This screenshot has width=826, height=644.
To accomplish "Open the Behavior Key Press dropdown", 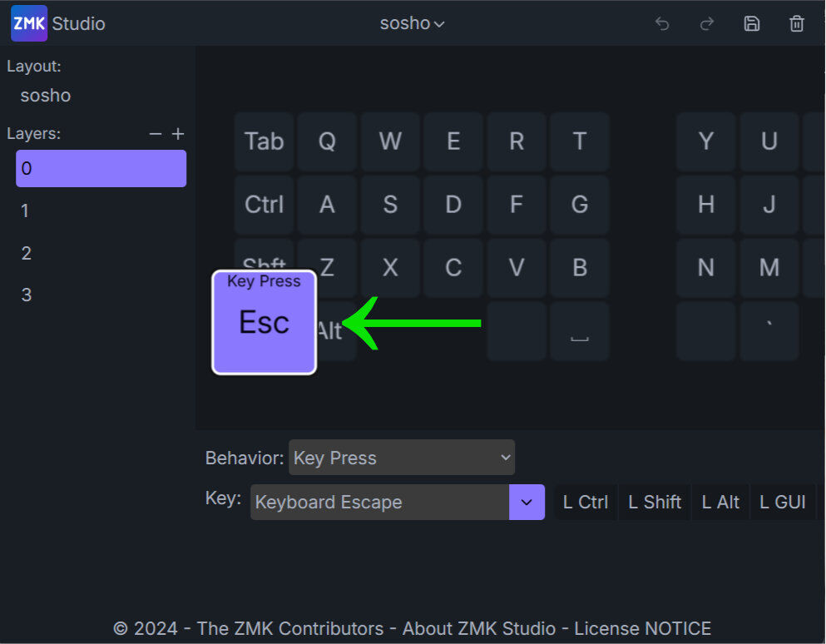I will [x=402, y=458].
